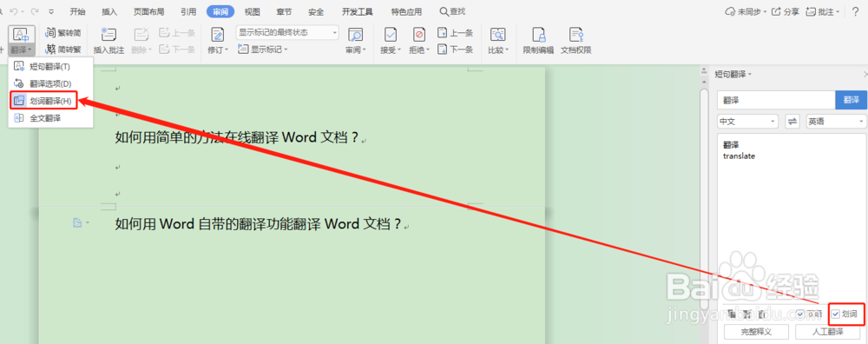
Task: Click the paragraph layout marker beside second heading
Action: 77,222
